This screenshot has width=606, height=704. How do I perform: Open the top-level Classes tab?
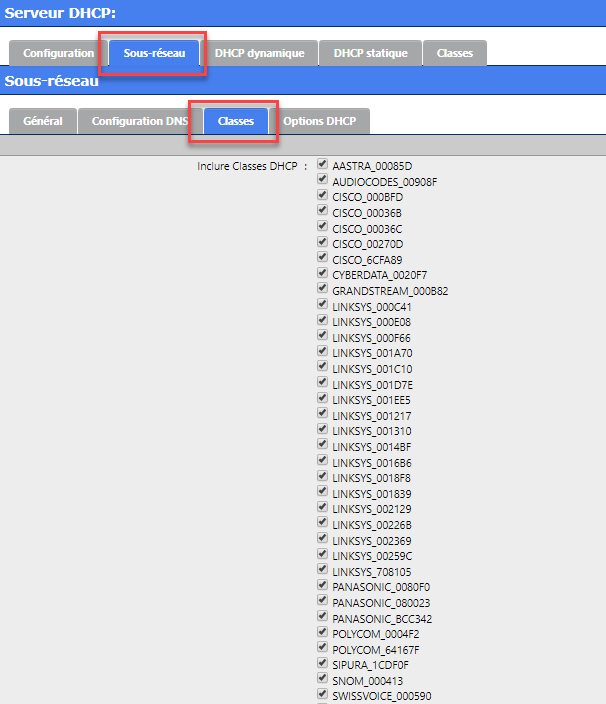click(455, 53)
